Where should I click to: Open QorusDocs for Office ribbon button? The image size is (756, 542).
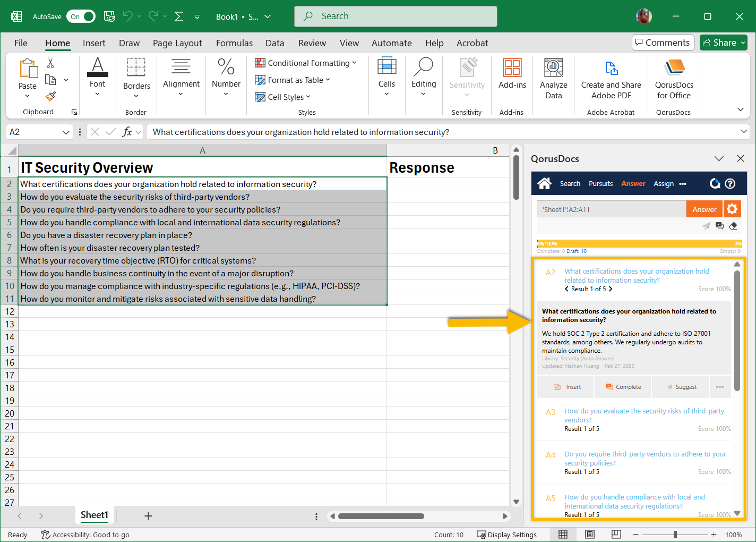point(674,80)
